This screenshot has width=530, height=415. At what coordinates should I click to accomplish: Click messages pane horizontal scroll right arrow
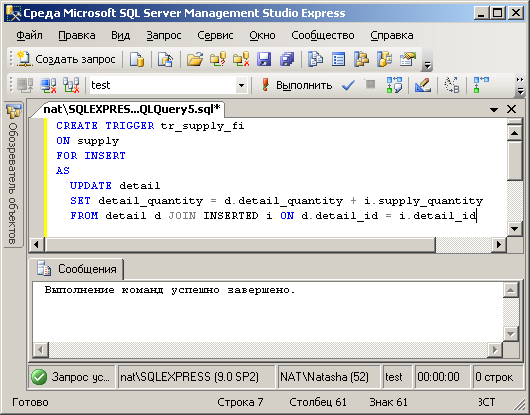[x=495, y=349]
